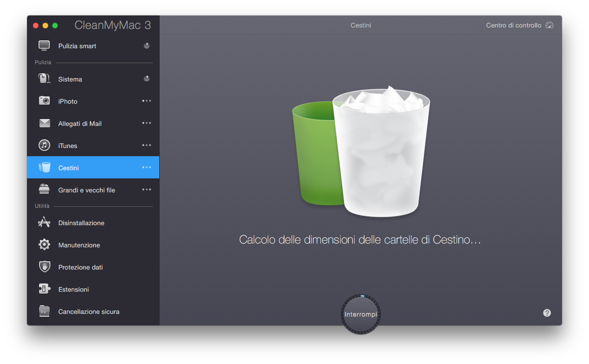Image resolution: width=589 pixels, height=364 pixels.
Task: Click the Cestini label in sidebar
Action: (68, 168)
